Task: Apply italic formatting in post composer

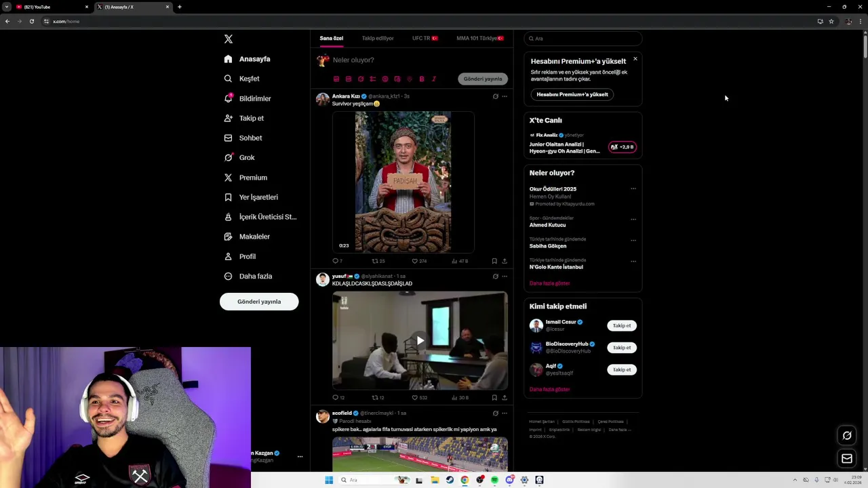Action: click(434, 79)
